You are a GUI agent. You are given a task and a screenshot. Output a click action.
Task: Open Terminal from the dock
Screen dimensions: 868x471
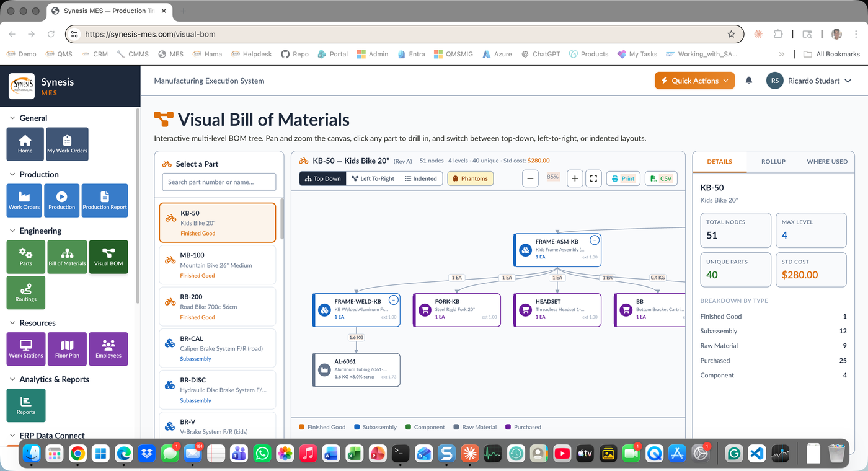tap(401, 454)
